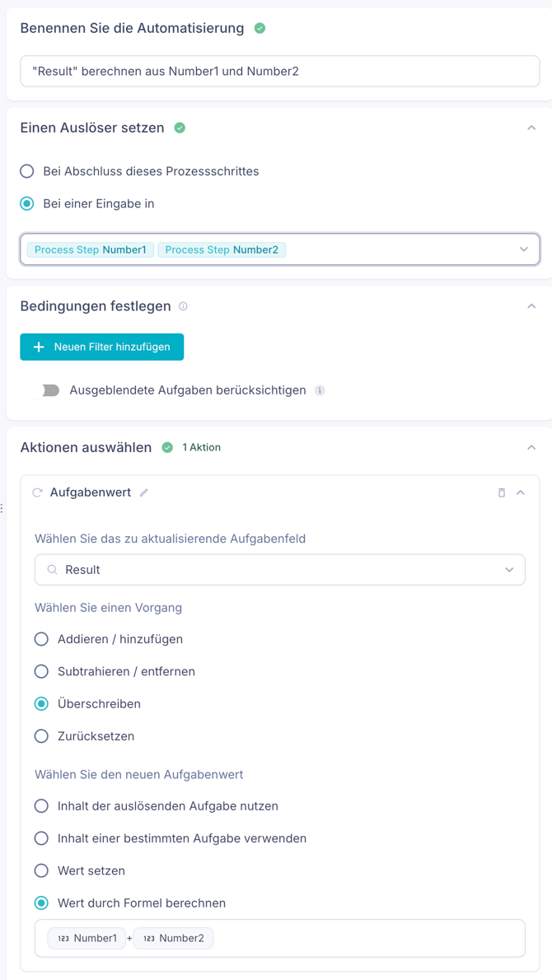
Task: Select Bei Abschluss dieses Prozessschrittes option
Action: click(x=27, y=171)
